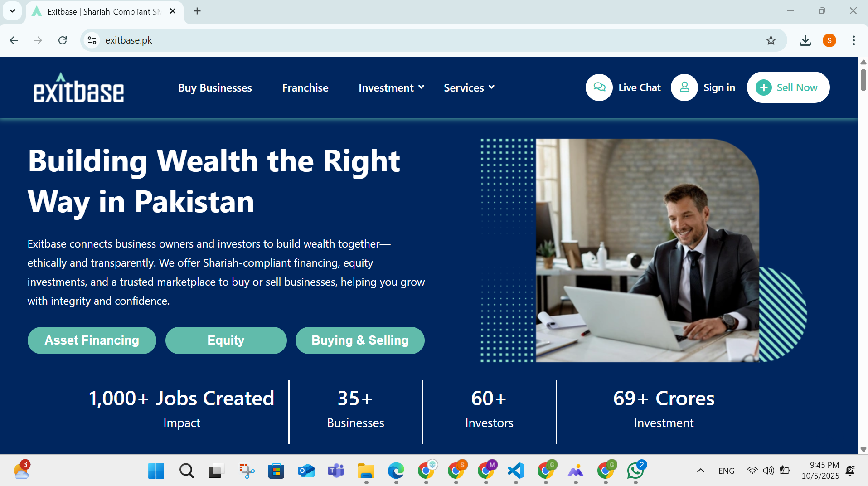This screenshot has height=486, width=868.
Task: Select Franchise in the navigation menu
Action: (305, 87)
